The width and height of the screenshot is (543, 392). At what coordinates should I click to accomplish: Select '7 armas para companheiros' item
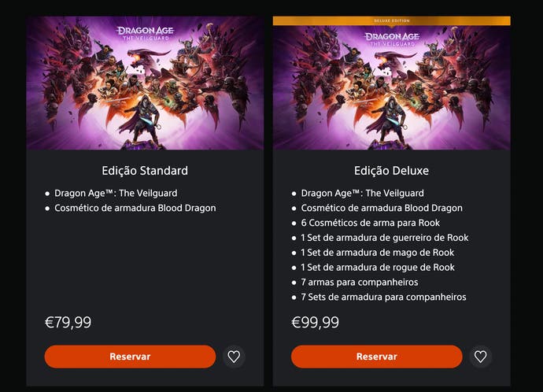tap(360, 283)
